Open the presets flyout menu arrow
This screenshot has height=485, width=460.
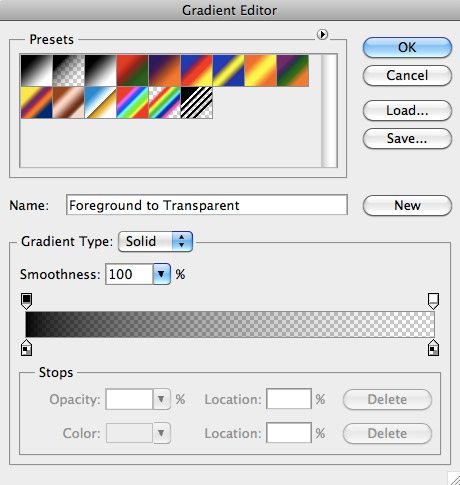pyautogui.click(x=322, y=34)
